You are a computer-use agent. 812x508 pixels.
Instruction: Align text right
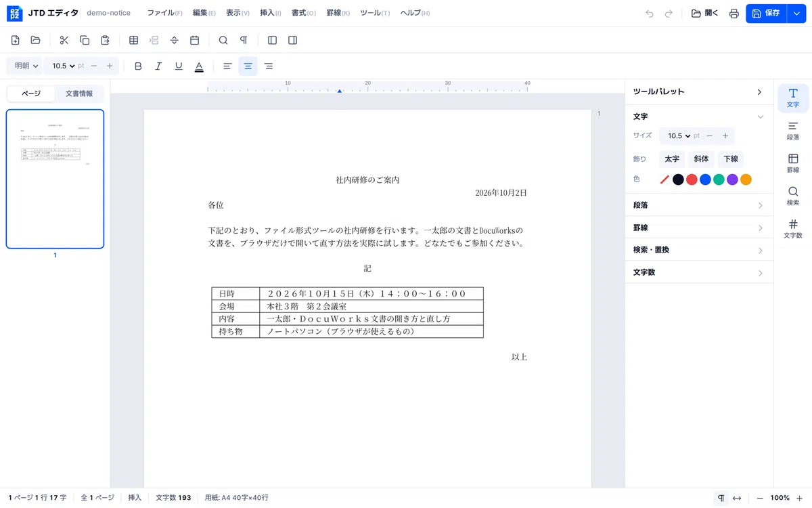pos(269,66)
